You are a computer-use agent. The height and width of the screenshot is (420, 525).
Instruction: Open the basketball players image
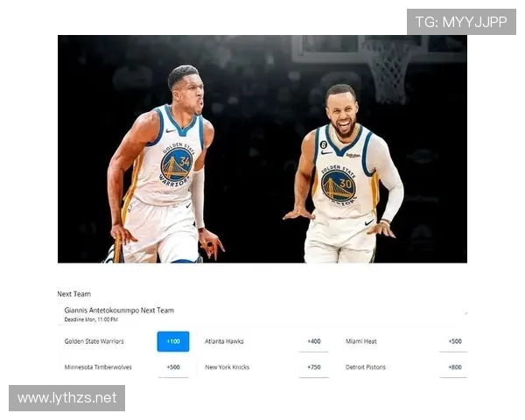point(262,149)
